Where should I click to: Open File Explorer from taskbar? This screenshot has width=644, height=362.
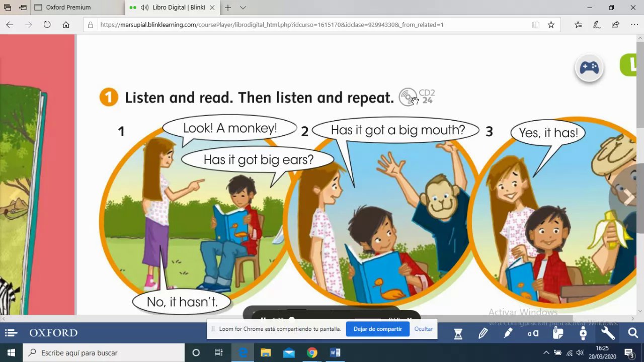(266, 353)
